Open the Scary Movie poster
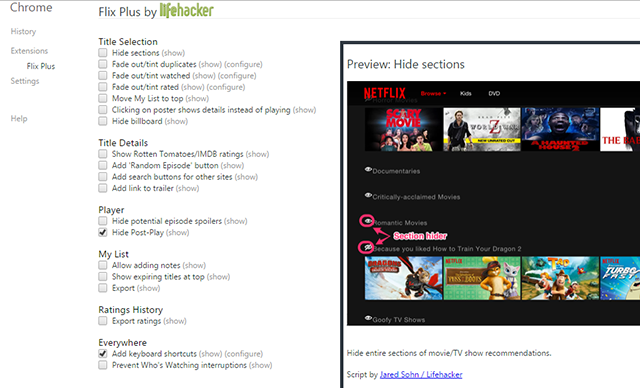The height and width of the screenshot is (388, 640). click(403, 129)
